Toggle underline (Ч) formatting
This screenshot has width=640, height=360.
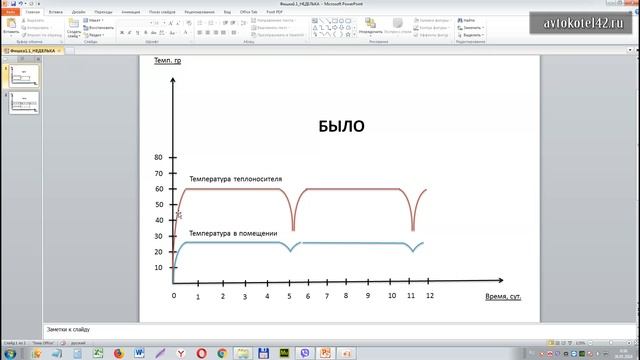(x=138, y=32)
